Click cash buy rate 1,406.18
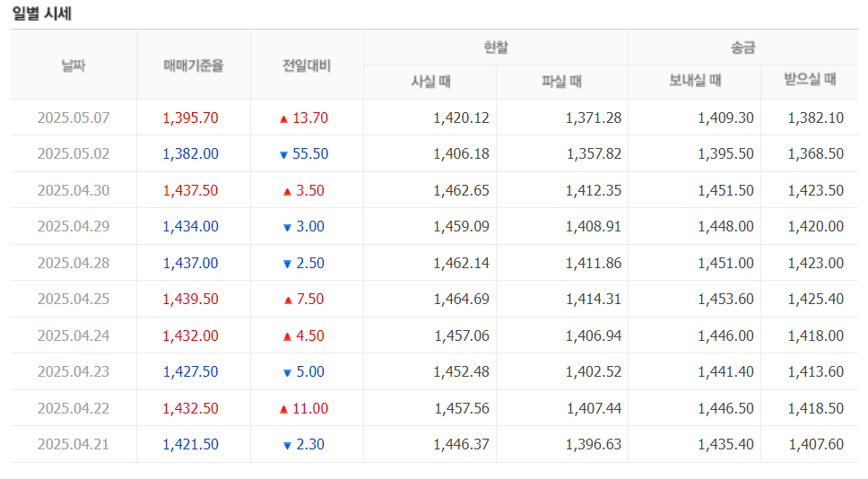868x479 pixels. pos(461,154)
